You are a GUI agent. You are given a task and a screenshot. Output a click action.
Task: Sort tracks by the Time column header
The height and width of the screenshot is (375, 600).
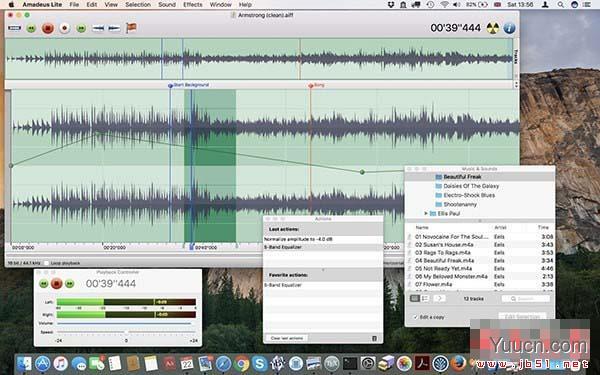(x=543, y=227)
